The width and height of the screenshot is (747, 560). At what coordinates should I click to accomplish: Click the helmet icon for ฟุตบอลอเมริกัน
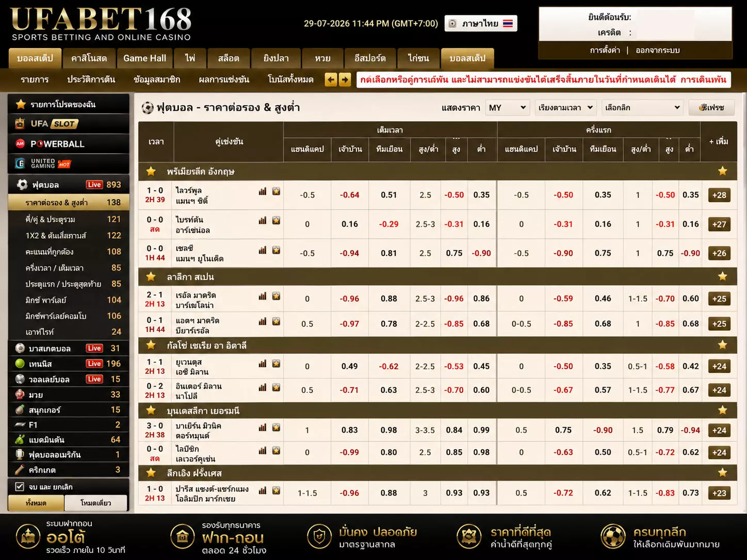coord(20,454)
